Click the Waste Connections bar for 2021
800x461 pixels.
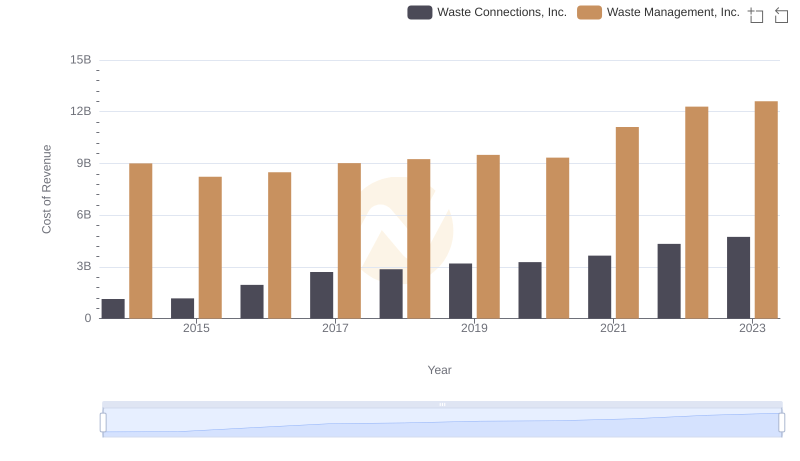(599, 287)
